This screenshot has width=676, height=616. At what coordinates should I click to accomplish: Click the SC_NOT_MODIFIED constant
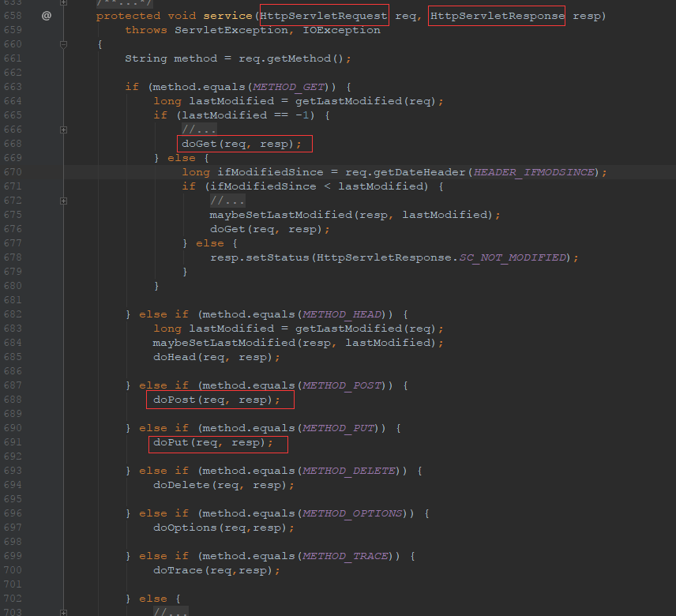pos(513,257)
